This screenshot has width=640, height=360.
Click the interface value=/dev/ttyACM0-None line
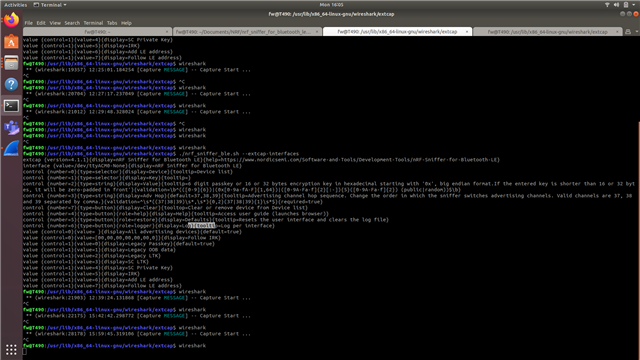[x=132, y=166]
